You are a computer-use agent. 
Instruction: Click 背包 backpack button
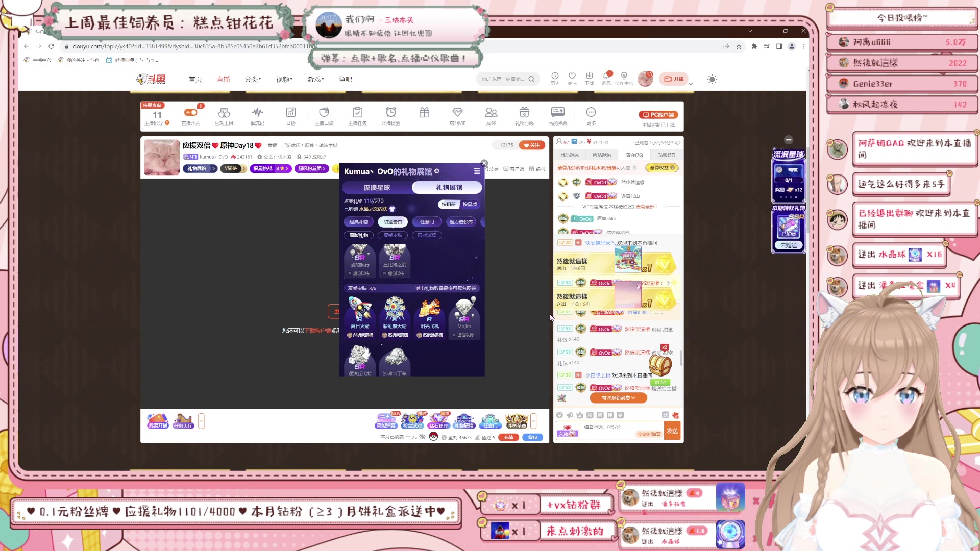coord(532,437)
